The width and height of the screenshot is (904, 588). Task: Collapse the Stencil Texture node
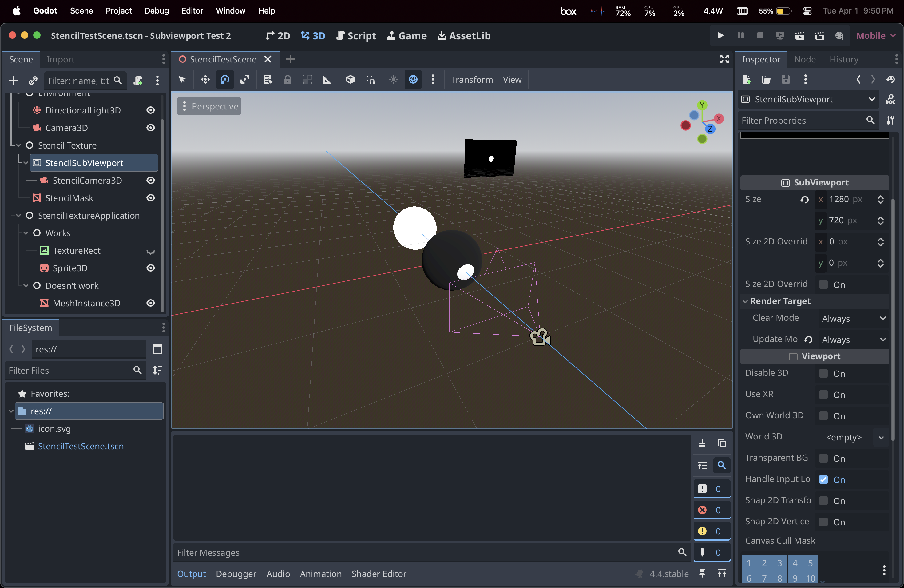point(19,145)
